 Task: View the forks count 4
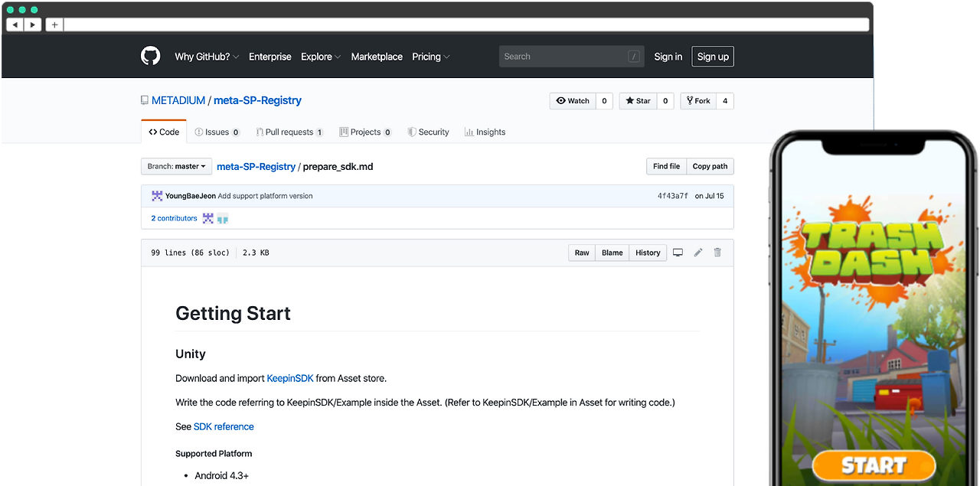click(x=725, y=101)
